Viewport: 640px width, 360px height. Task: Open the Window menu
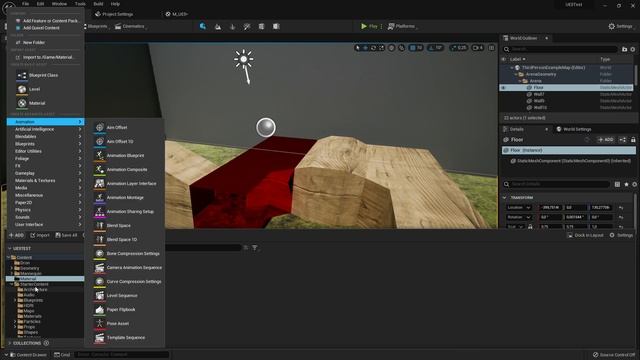tap(59, 4)
